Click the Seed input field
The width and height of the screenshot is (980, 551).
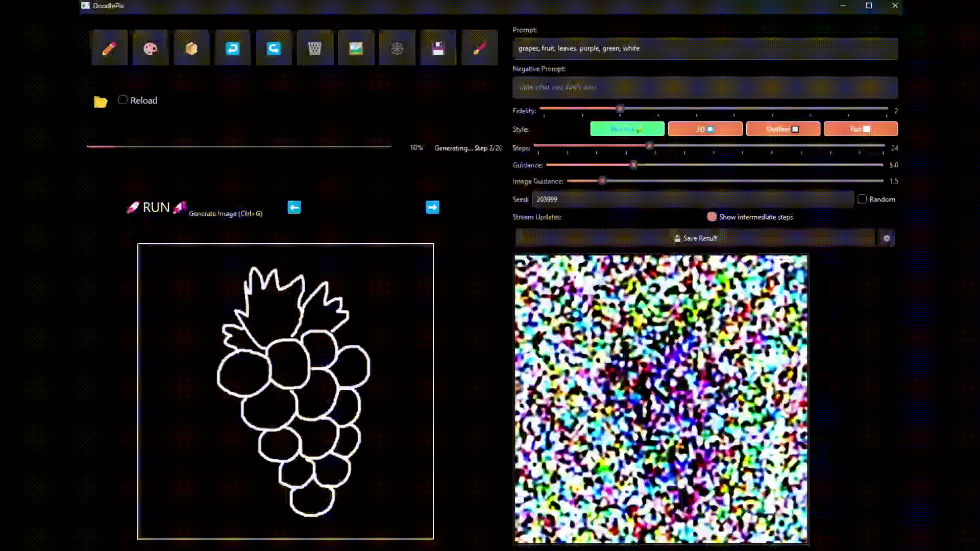pos(693,199)
